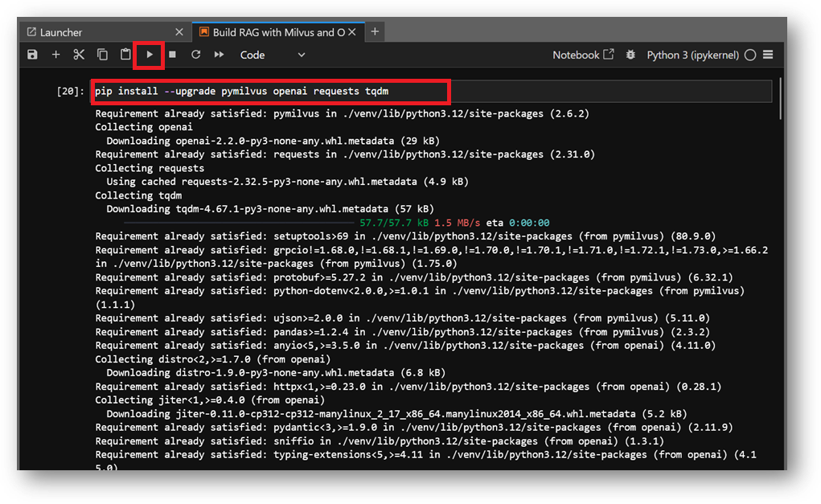The width and height of the screenshot is (821, 504).
Task: Open a new tab with plus button
Action: [x=375, y=32]
